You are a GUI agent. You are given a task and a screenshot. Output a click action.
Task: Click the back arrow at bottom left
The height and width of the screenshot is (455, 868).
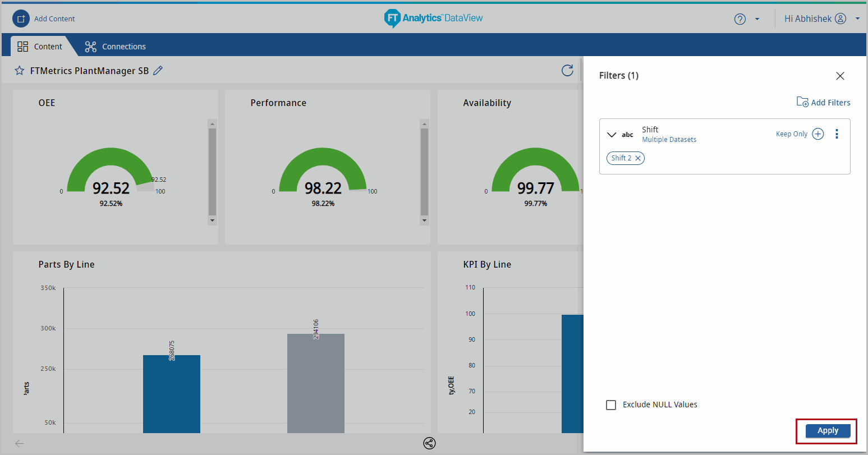20,443
